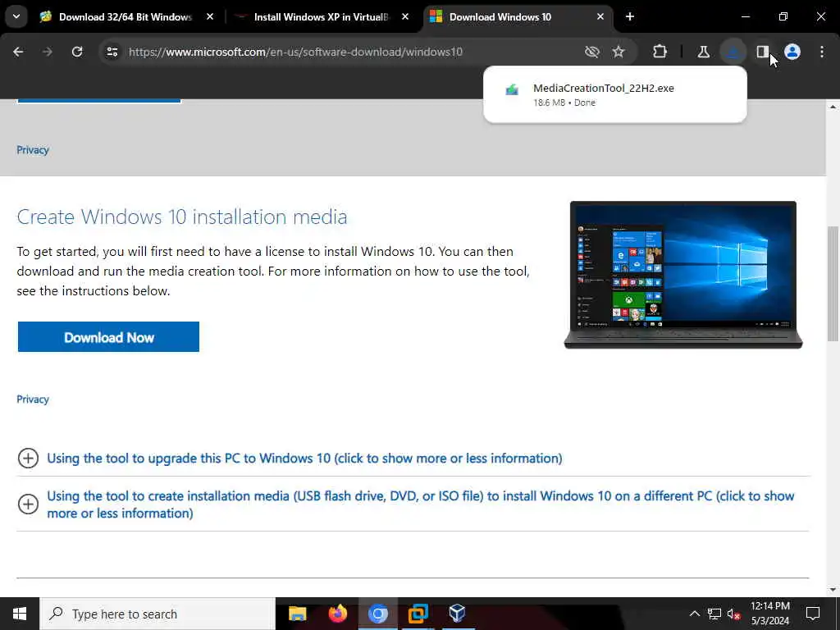This screenshot has height=630, width=840.
Task: Open the VMware taskbar icon
Action: click(x=418, y=614)
